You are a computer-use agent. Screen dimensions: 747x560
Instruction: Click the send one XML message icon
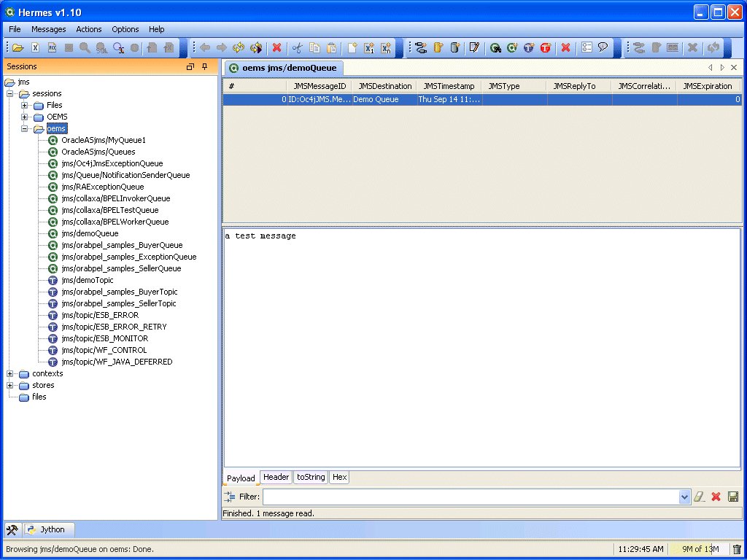coord(369,47)
